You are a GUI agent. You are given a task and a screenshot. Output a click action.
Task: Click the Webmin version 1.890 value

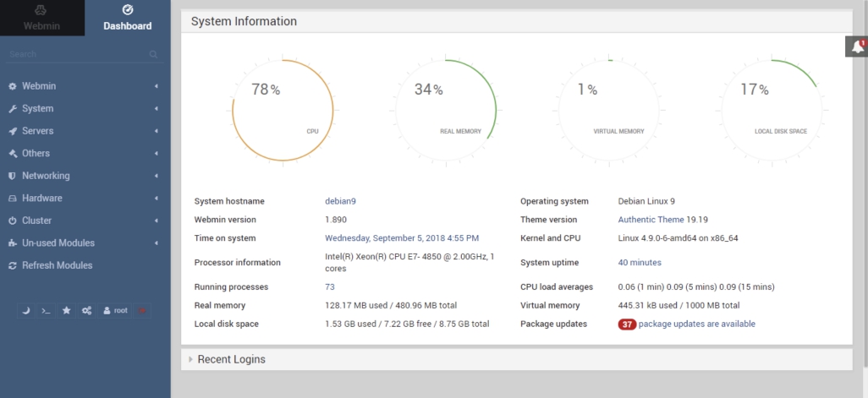[336, 220]
